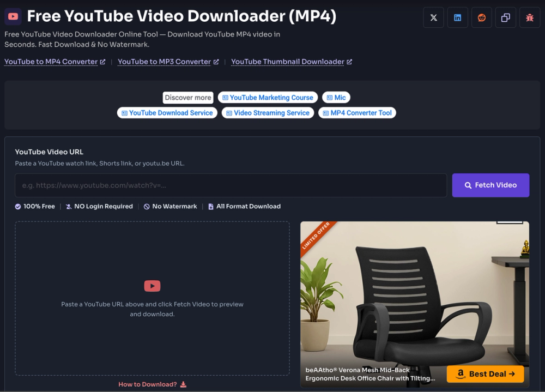Click the 'YouTube Video URL' label
The width and height of the screenshot is (545, 392).
tap(49, 152)
